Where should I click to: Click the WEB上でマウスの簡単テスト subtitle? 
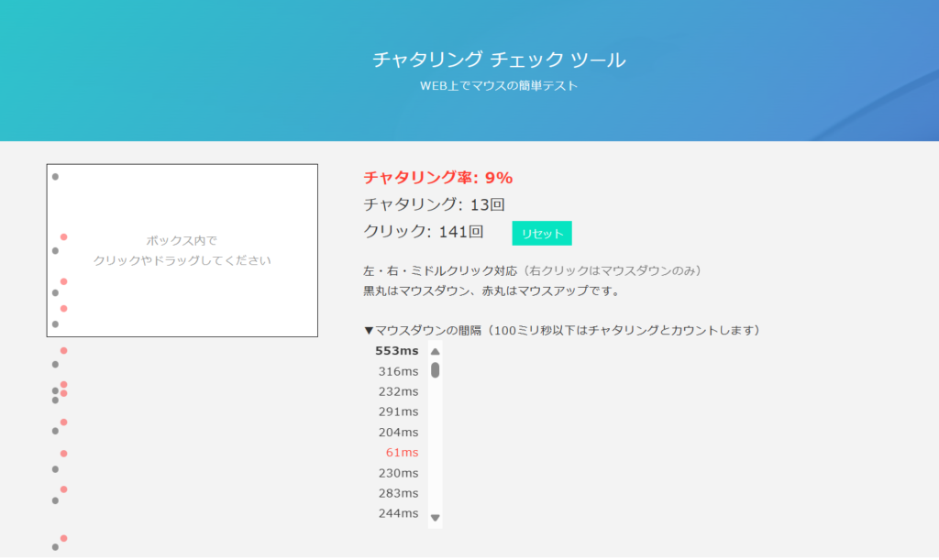click(x=499, y=85)
